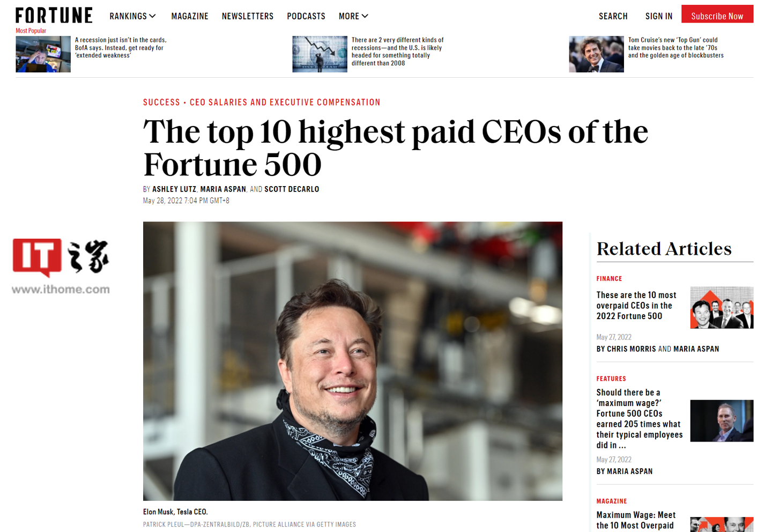Open author Ashley Lutz's page
772x532 pixels.
(x=174, y=189)
